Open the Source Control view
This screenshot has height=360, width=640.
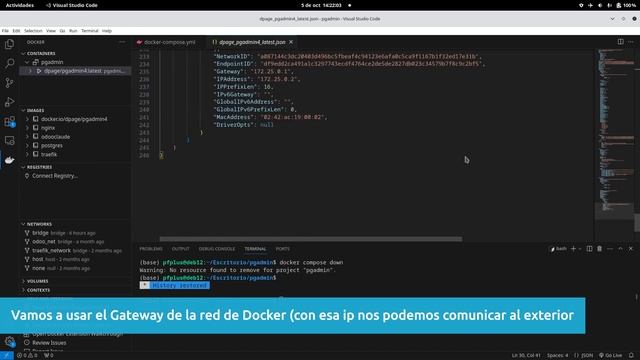(9, 83)
